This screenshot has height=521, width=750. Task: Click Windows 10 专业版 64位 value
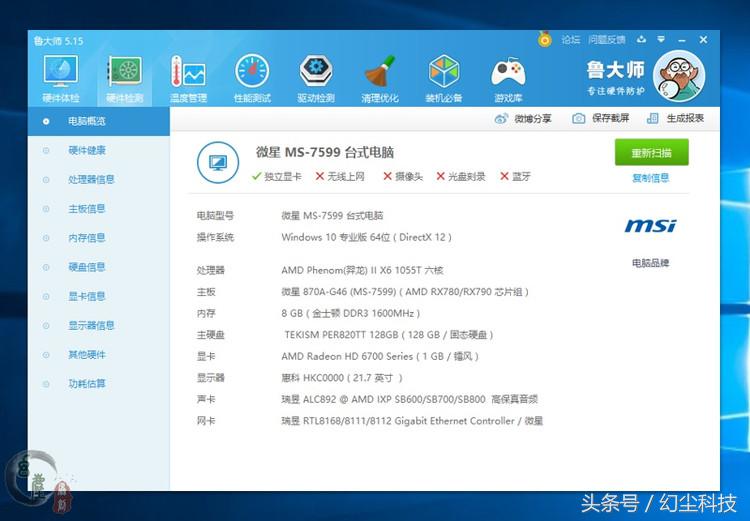(x=366, y=237)
